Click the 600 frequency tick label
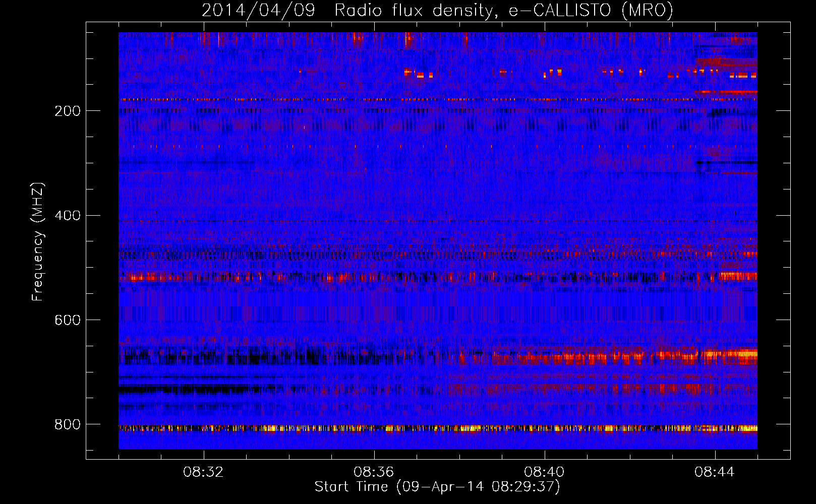816x504 pixels. pos(68,321)
